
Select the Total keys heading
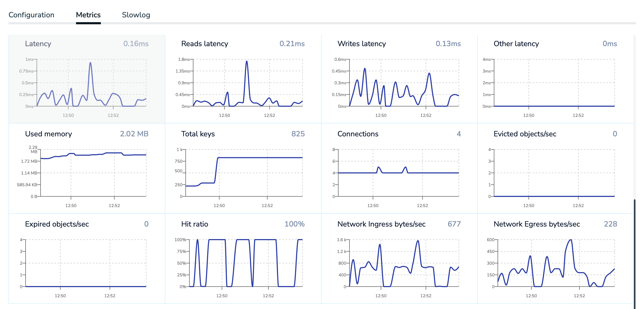point(198,134)
